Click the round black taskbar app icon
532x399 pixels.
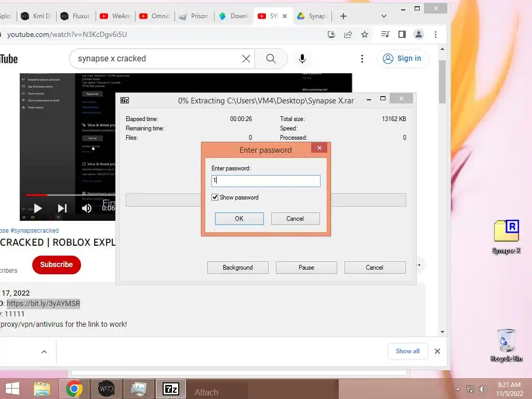(106, 389)
